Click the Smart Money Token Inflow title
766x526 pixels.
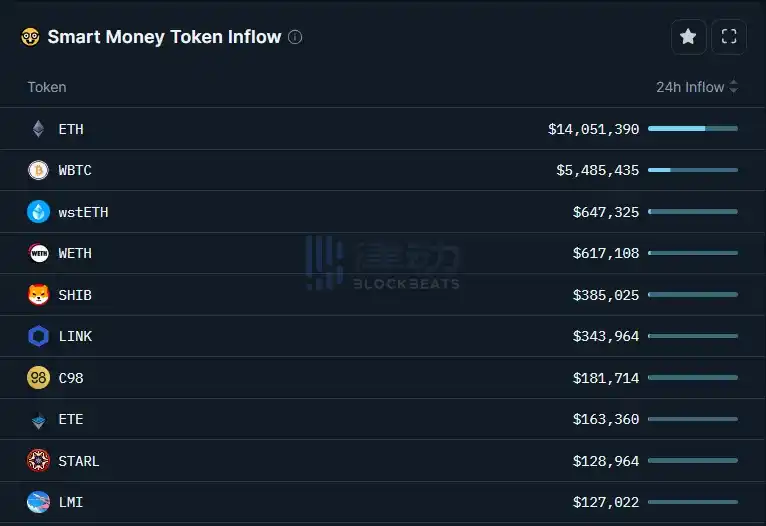[x=164, y=37]
